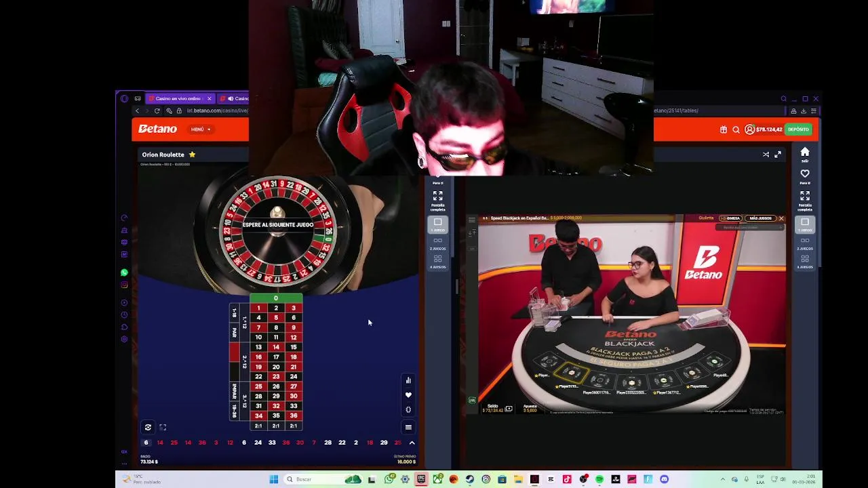Viewport: 868px width, 488px height.
Task: Open weather widget on taskbar
Action: pyautogui.click(x=142, y=479)
